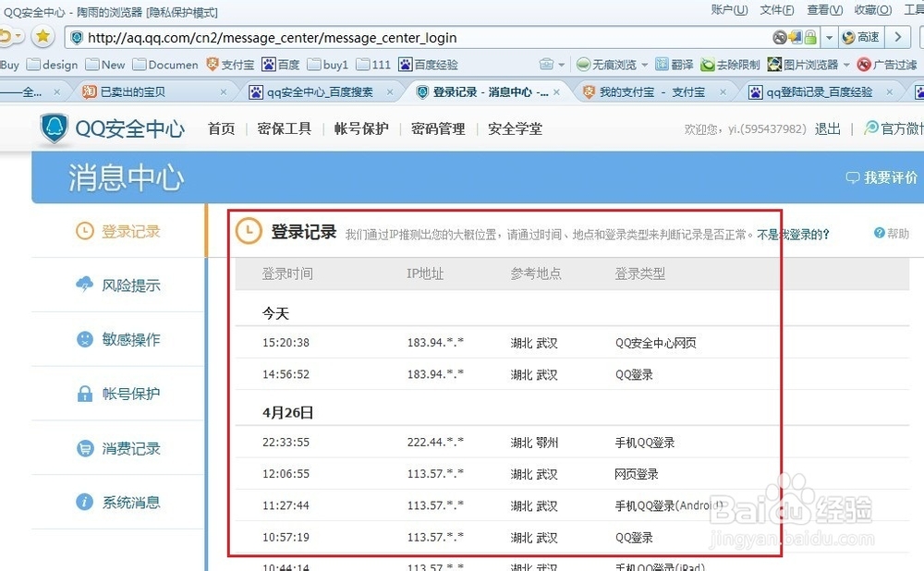Open the New bookmark folder

(105, 65)
